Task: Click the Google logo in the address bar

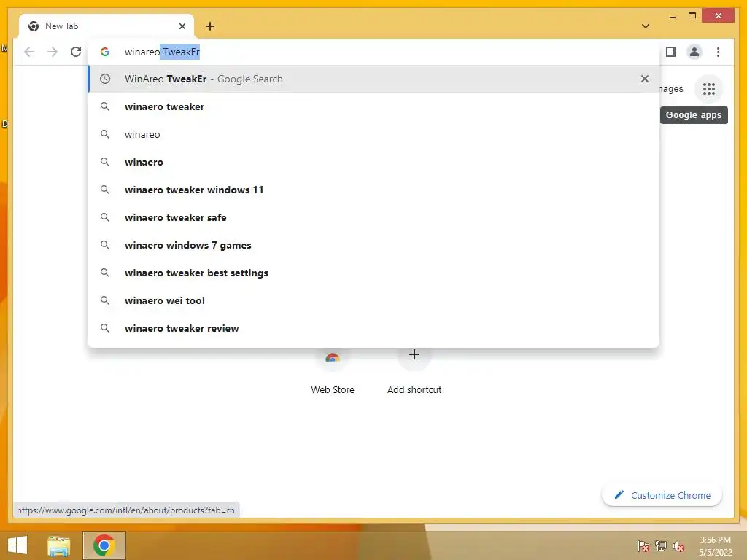Action: tap(105, 52)
